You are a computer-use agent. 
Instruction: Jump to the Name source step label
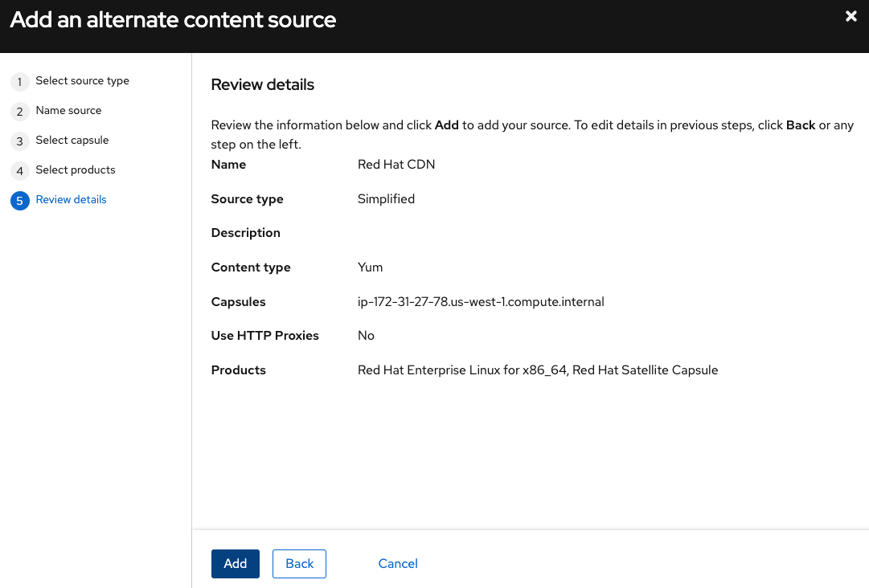point(68,111)
